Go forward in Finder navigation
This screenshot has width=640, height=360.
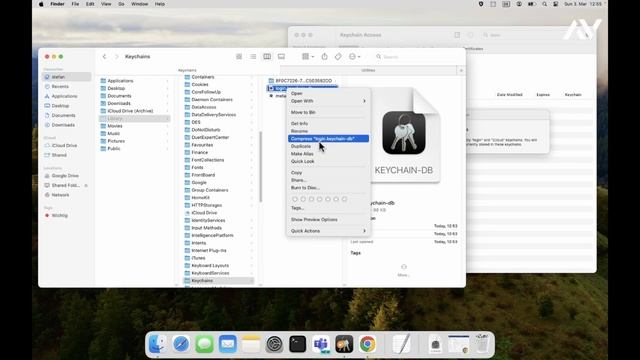pyautogui.click(x=116, y=57)
